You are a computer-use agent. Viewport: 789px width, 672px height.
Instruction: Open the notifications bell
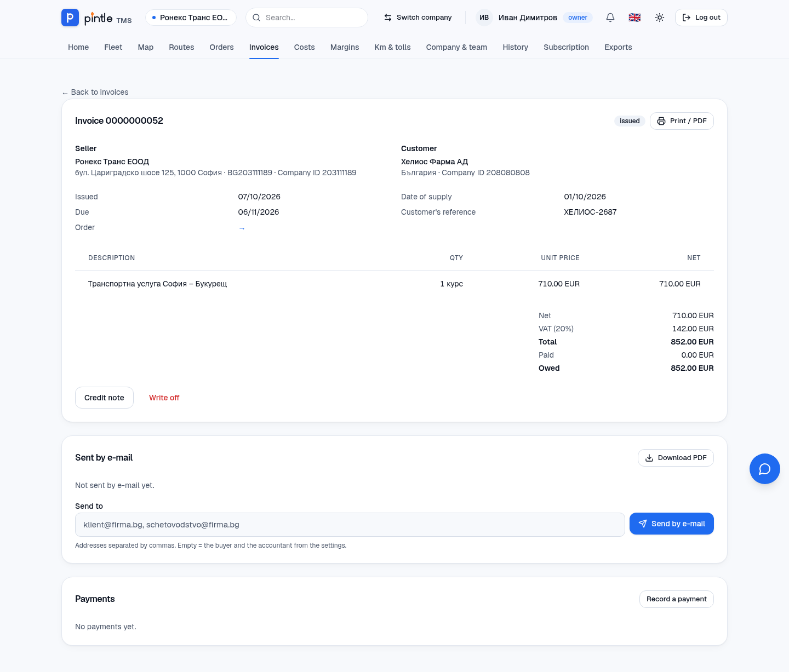tap(610, 18)
